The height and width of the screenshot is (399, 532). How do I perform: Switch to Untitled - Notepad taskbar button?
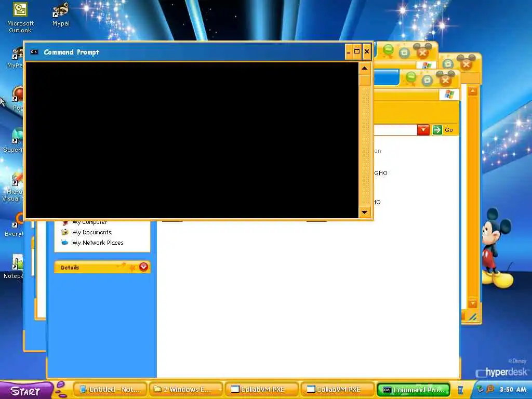coord(110,390)
